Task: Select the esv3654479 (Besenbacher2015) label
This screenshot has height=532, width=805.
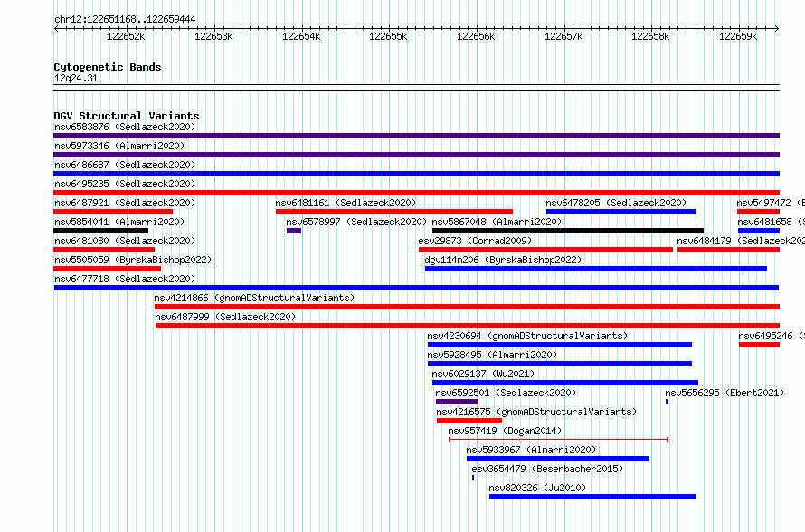Action: 547,469
